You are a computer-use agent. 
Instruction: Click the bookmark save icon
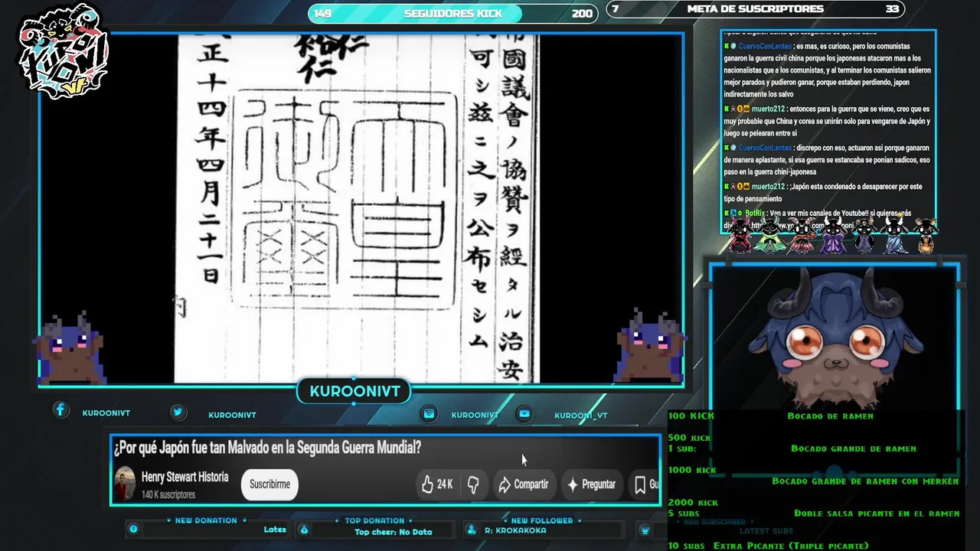640,484
